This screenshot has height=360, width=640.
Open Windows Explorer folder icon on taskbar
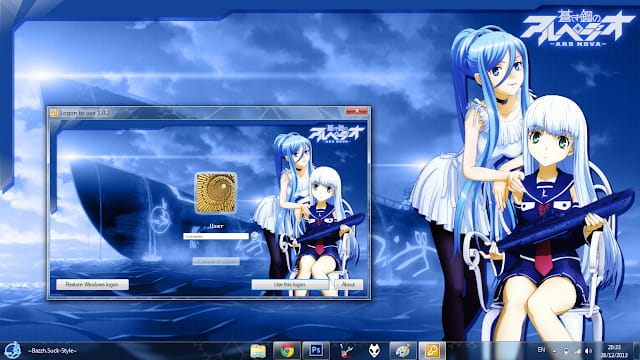[x=258, y=351]
